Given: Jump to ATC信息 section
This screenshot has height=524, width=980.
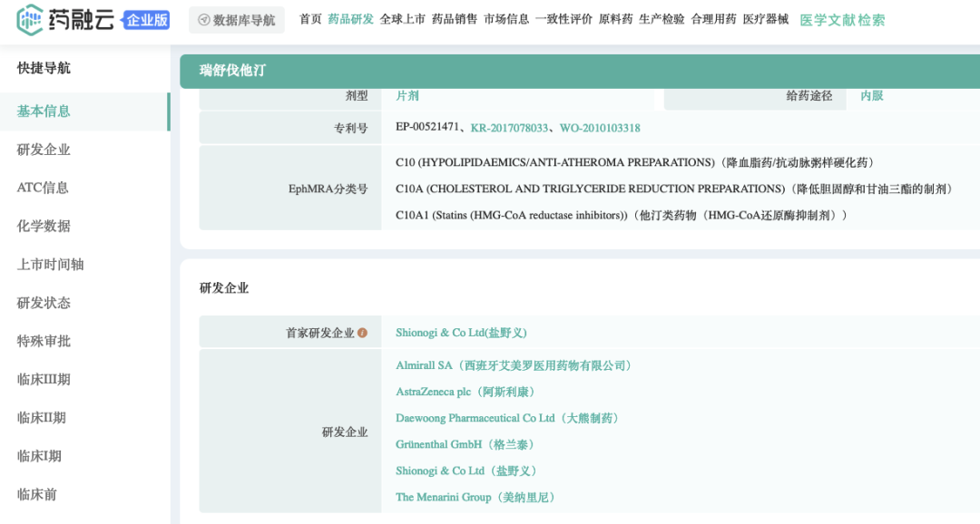Looking at the screenshot, I should coord(43,188).
